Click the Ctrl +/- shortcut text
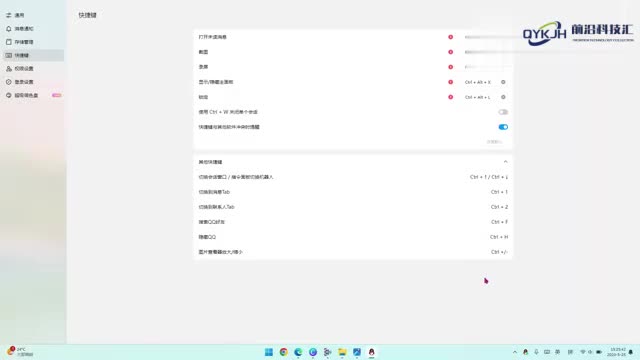Image resolution: width=640 pixels, height=360 pixels. tap(499, 252)
